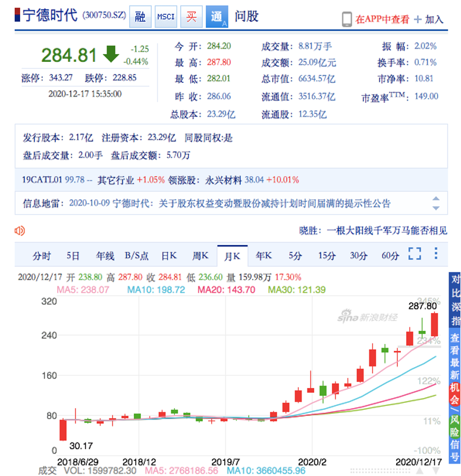Click 加入 to add to watchlist
This screenshot has width=461, height=476.
click(434, 20)
